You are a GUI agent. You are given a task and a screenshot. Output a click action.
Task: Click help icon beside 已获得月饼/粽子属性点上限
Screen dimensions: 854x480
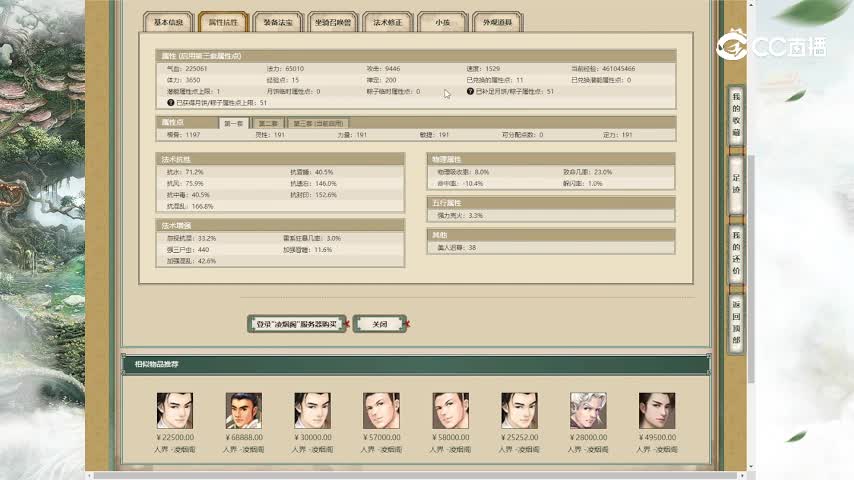[171, 102]
